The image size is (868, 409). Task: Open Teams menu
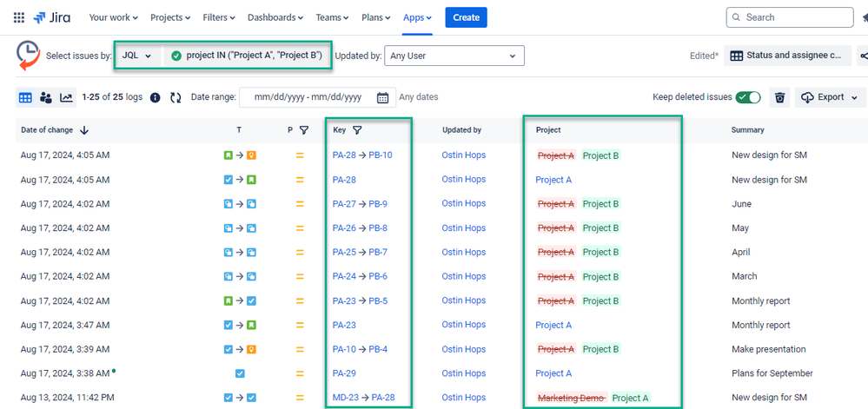pyautogui.click(x=332, y=17)
